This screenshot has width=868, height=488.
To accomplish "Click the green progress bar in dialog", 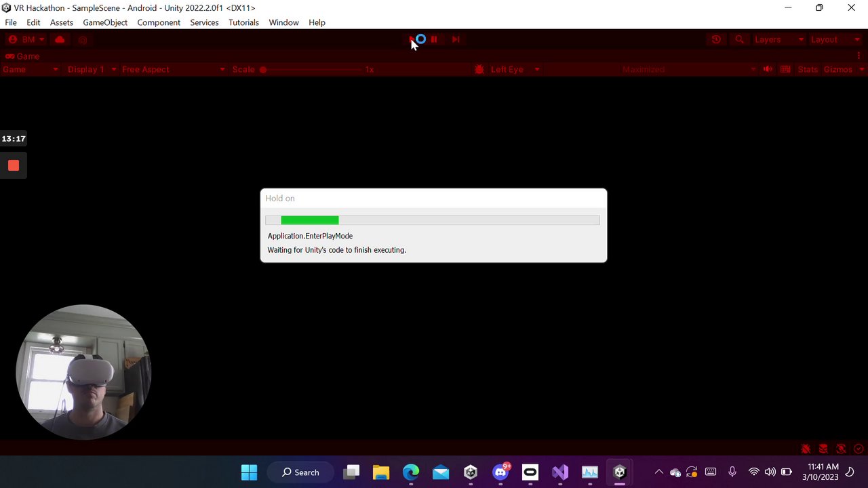I will 310,220.
